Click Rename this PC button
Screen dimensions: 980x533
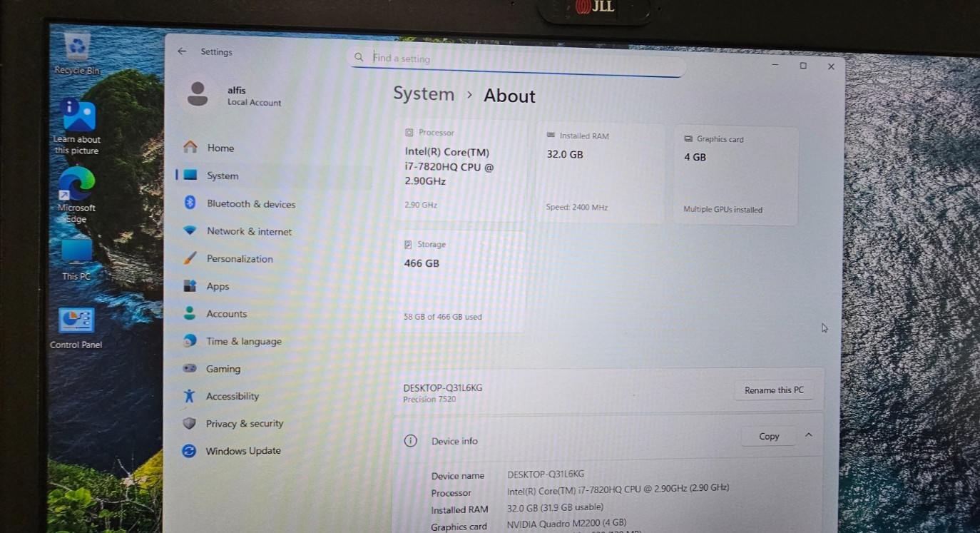773,390
